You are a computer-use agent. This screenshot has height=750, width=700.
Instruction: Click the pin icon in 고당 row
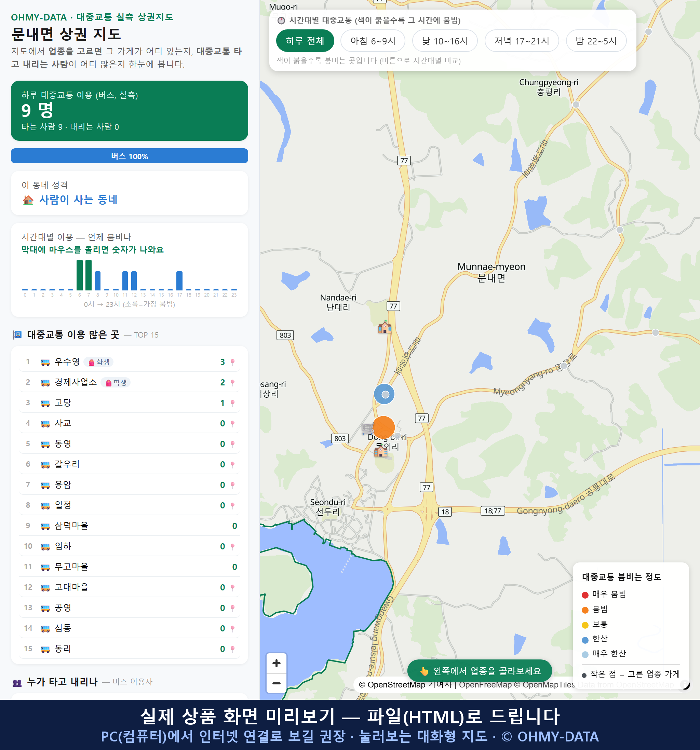point(232,403)
